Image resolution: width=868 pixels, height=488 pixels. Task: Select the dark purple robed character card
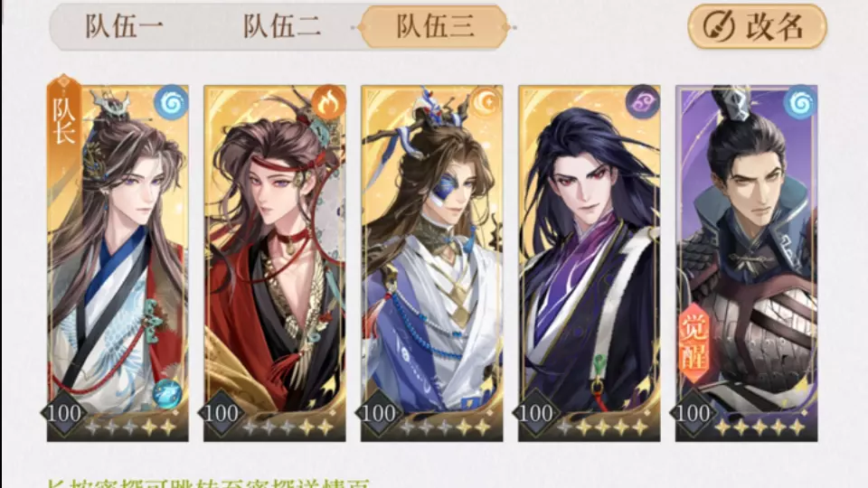[x=589, y=263]
